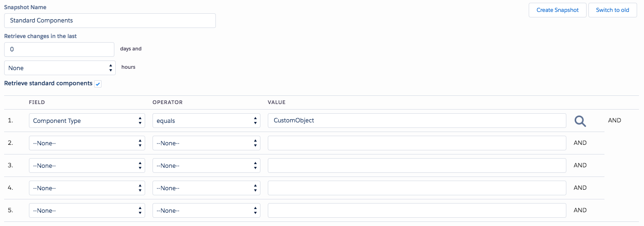The image size is (644, 226).
Task: Click row 5 value input field
Action: tap(417, 210)
